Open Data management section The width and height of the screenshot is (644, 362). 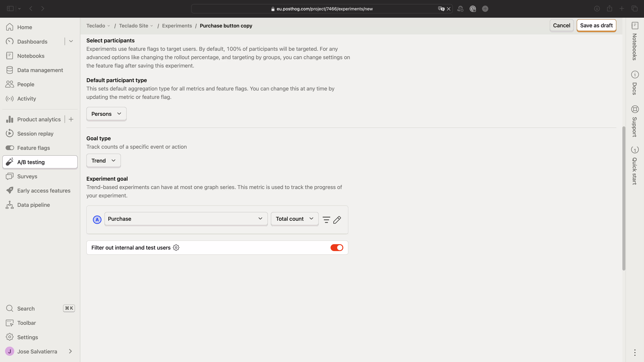(x=40, y=70)
